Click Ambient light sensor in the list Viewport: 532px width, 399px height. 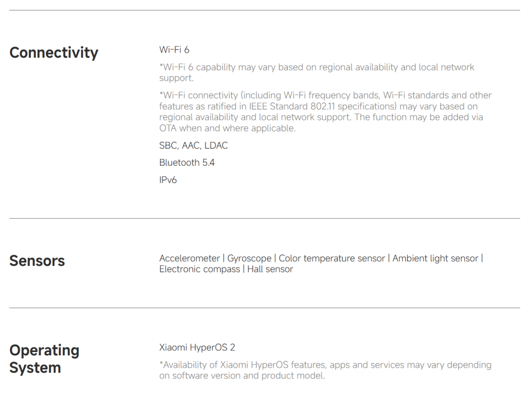click(x=435, y=258)
